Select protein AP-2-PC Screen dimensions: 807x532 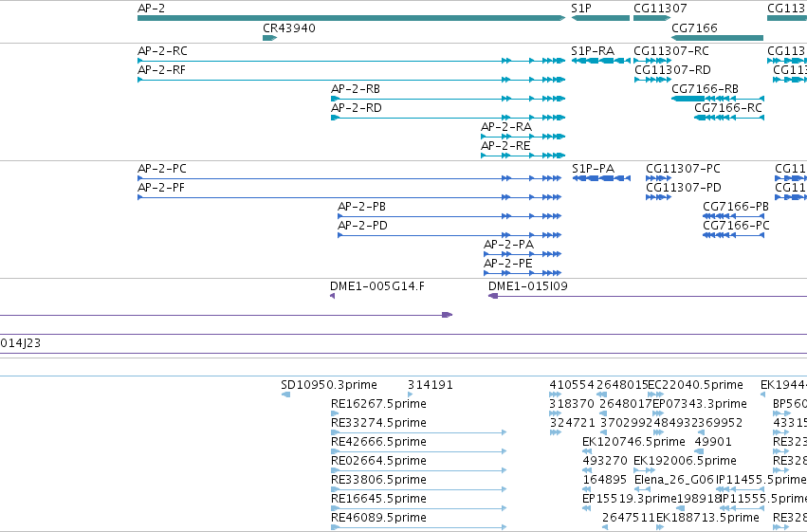coord(350,178)
